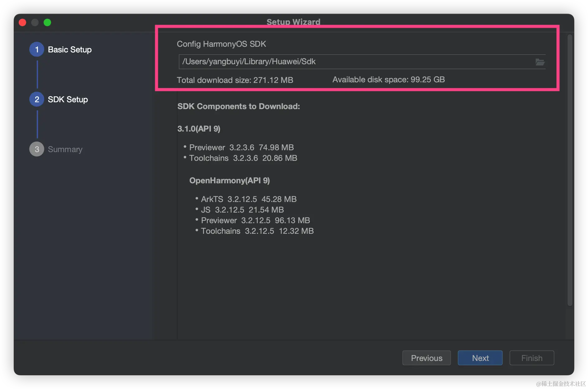Click the 'OpenHarmony(API 9)' heading
The height and width of the screenshot is (389, 588).
click(230, 180)
